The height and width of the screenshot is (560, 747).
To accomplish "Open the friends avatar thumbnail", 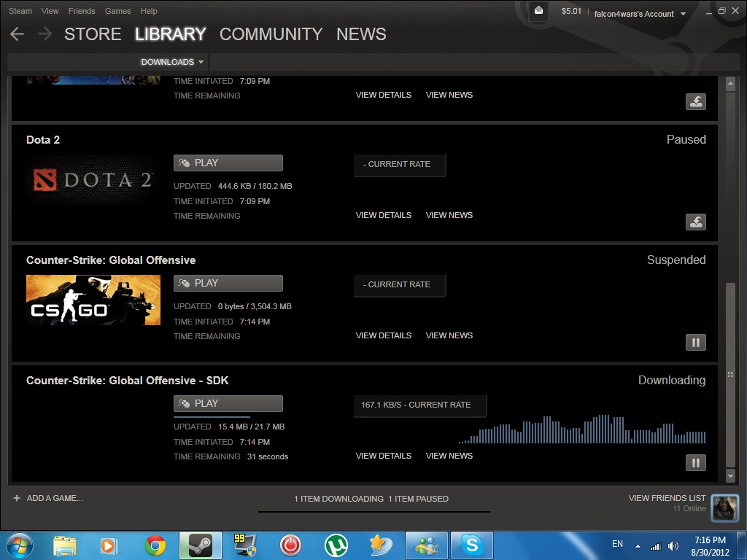I will click(724, 507).
